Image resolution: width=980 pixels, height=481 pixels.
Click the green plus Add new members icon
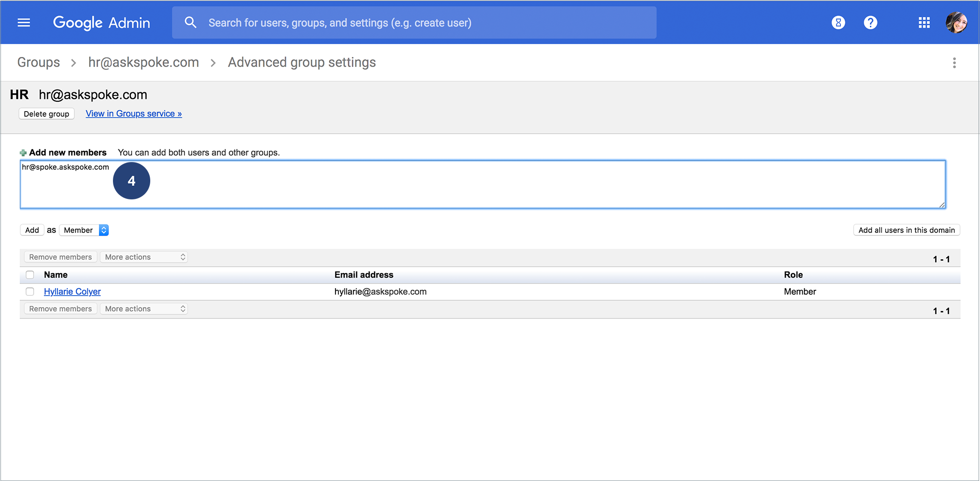(x=23, y=153)
